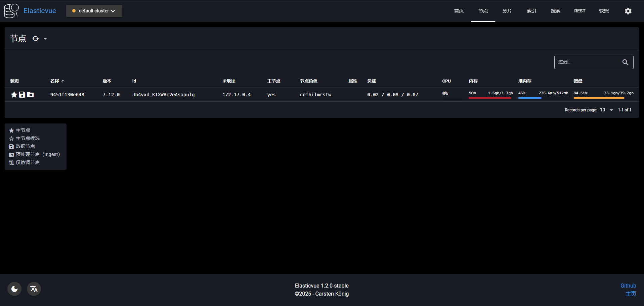Screen dimensions: 644x306
Task: Expand the refresh interval dropdown arrow
Action: pyautogui.click(x=45, y=39)
